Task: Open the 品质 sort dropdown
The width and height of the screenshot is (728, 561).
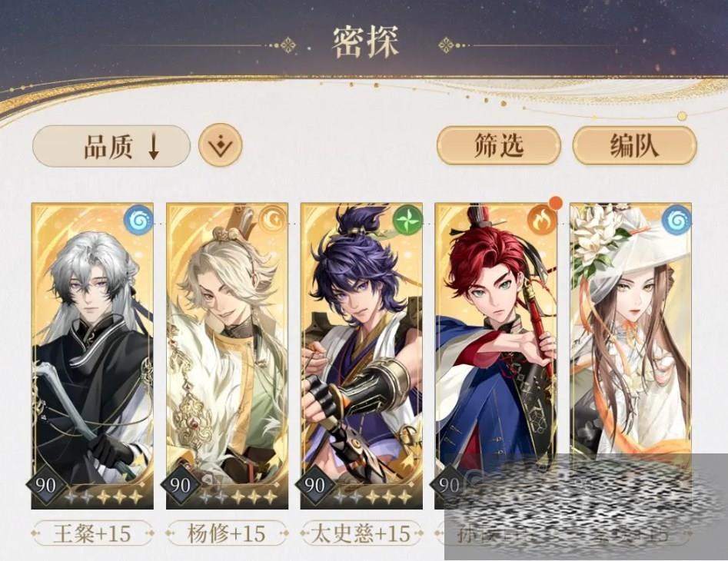Action: tap(111, 146)
